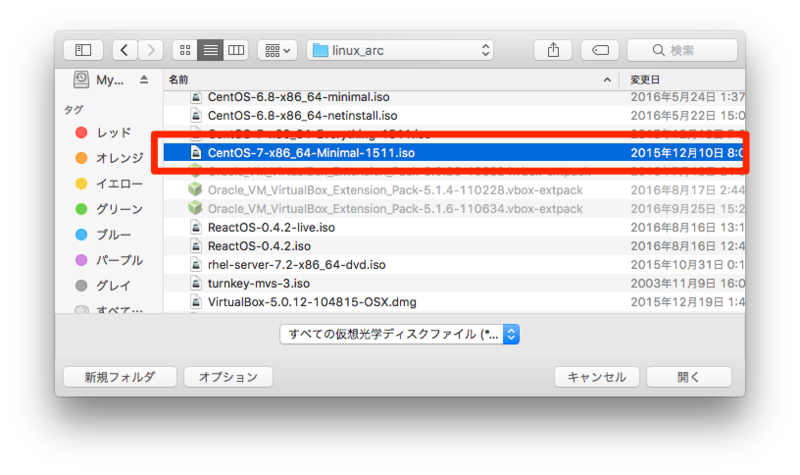800x475 pixels.
Task: Click the 5.1.4 extension pack cube icon
Action: tap(195, 189)
